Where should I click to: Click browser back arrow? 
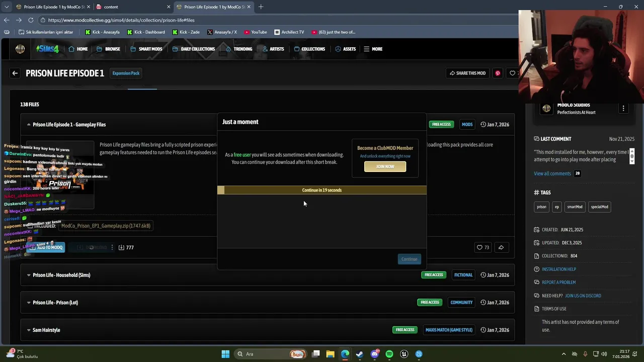click(x=7, y=20)
